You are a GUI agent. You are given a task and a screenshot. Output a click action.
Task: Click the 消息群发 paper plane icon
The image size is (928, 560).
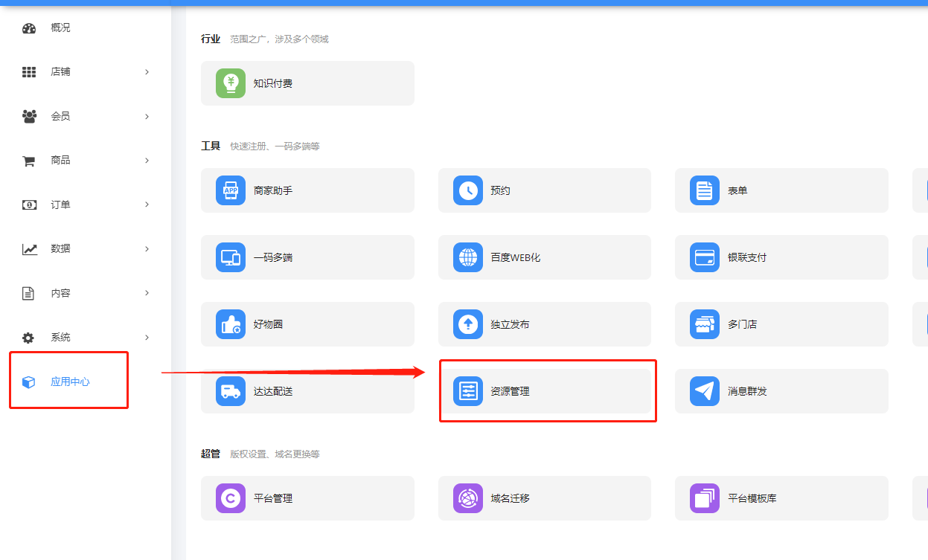click(705, 391)
